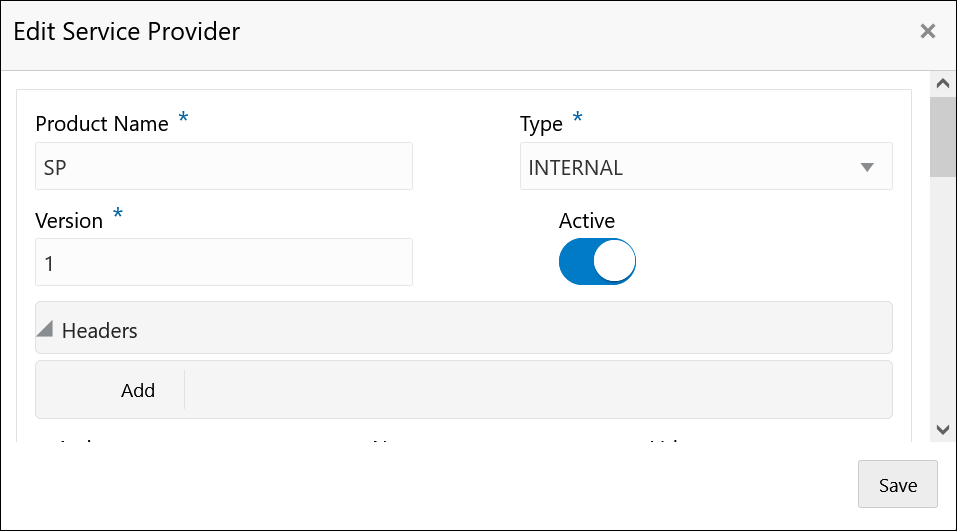Click the Active label text
This screenshot has height=531, width=957.
(x=587, y=220)
